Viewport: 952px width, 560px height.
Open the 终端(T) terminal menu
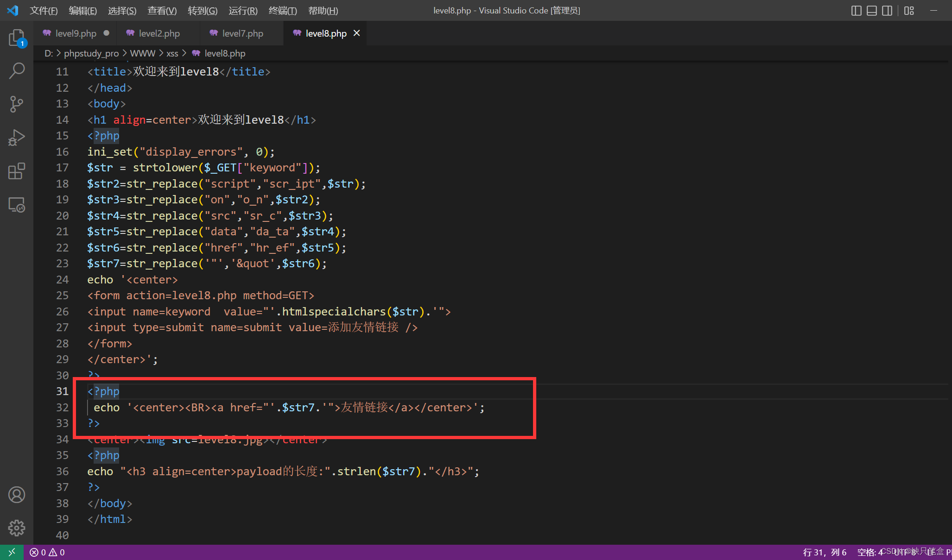tap(282, 10)
